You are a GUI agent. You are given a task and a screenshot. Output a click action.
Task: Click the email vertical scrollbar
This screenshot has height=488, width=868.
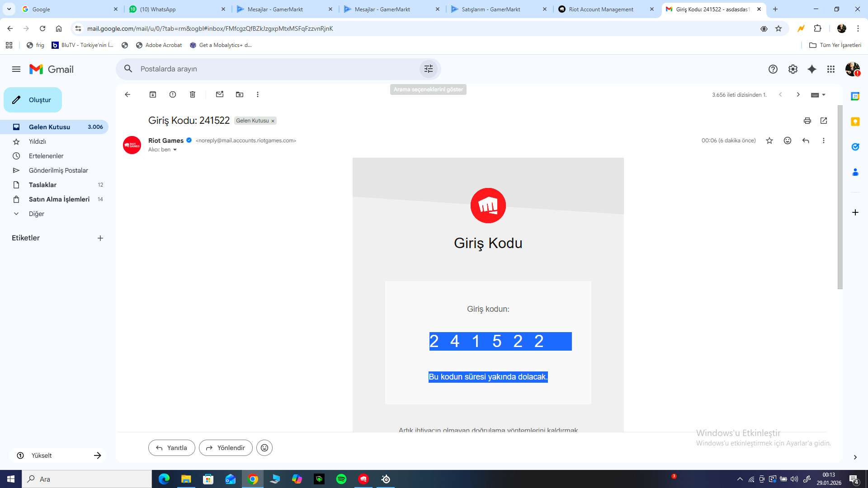[x=840, y=197]
